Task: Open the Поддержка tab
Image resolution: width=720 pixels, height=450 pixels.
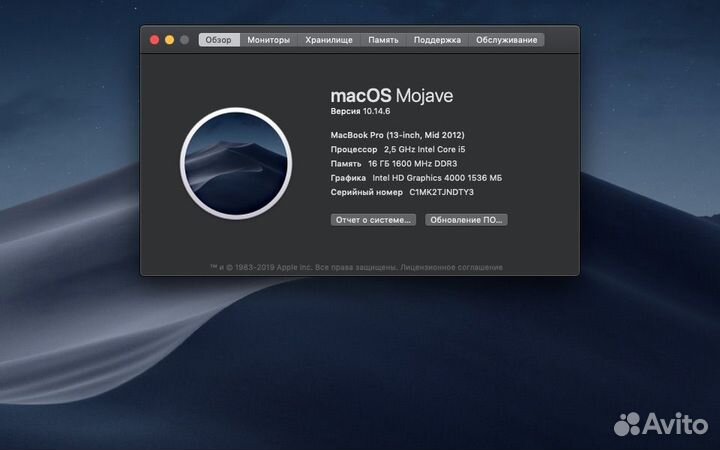Action: (x=437, y=40)
